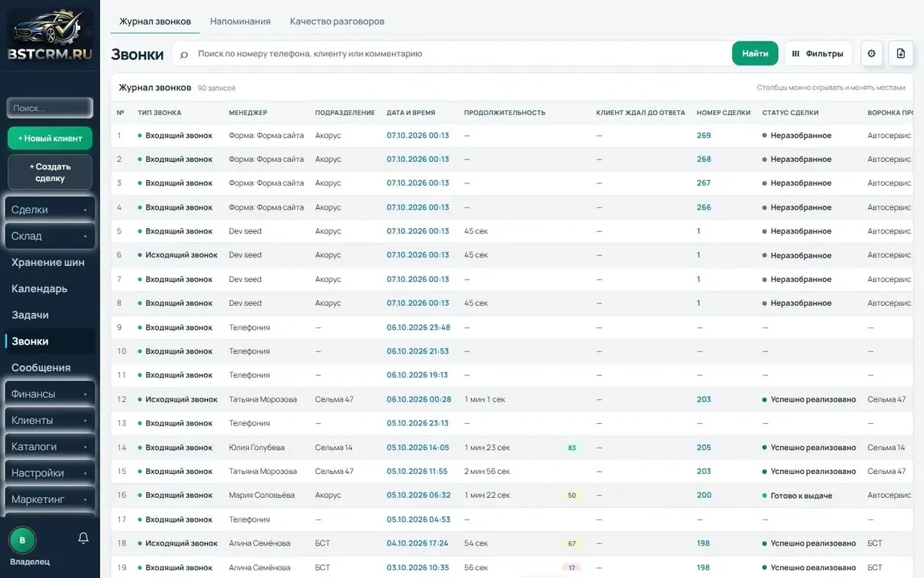
Task: Expand the Склад sidebar menu
Action: coord(50,236)
